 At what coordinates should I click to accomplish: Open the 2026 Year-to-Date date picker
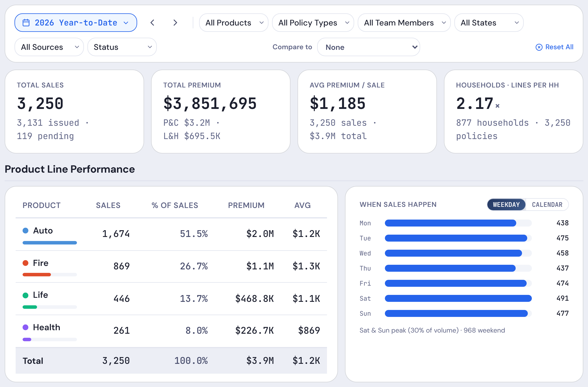[76, 23]
